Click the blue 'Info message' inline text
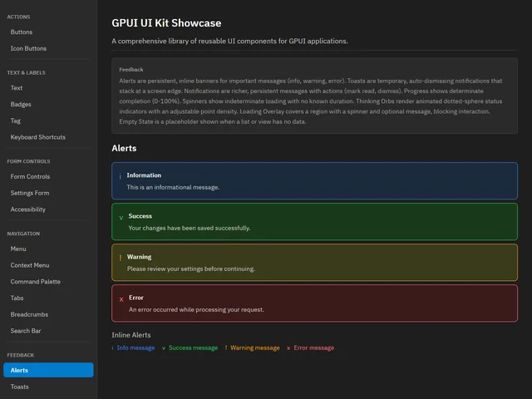Screen dimensions: 532x399 (x=135, y=347)
